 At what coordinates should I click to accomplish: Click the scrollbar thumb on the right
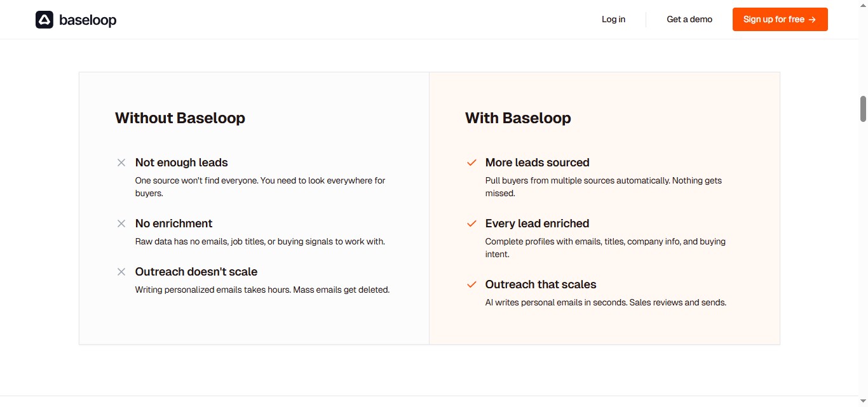863,108
